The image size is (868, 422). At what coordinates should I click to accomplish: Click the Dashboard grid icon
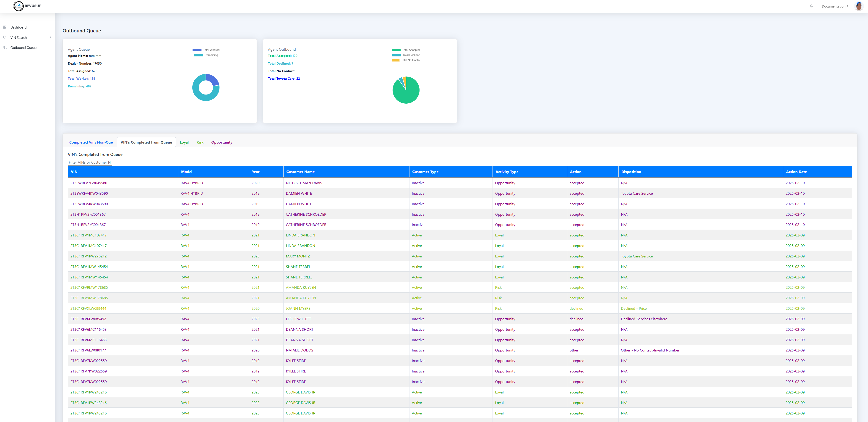pyautogui.click(x=5, y=27)
